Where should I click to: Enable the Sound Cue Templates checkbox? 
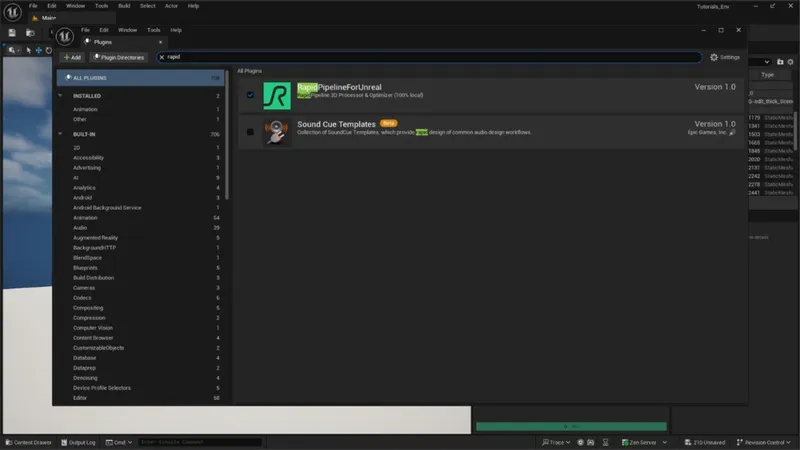[x=250, y=132]
